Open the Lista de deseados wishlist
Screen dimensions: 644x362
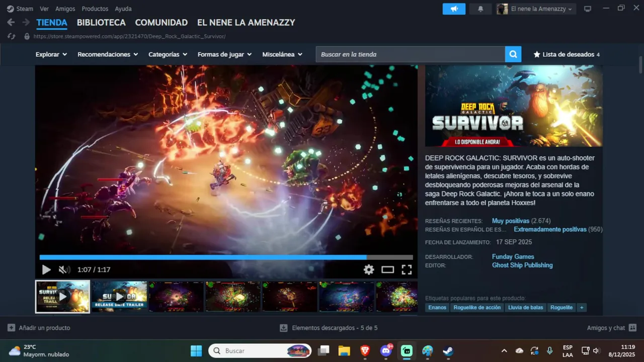[567, 54]
